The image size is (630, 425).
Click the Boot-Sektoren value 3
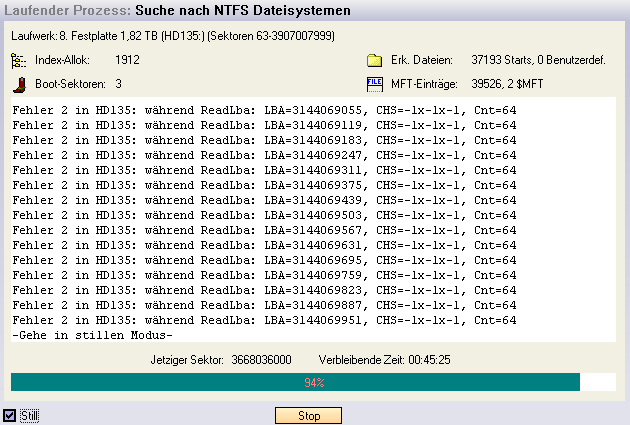tap(119, 84)
